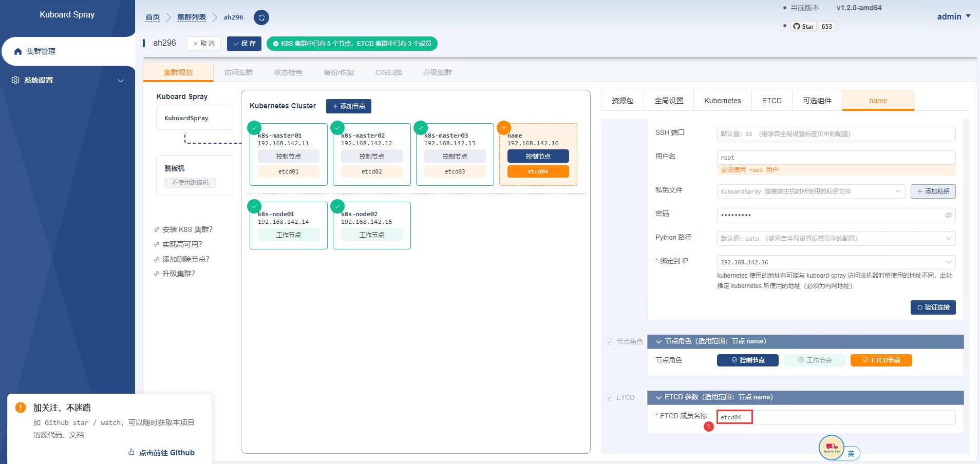Switch to 备份/恢复 tab
980x464 pixels.
(339, 72)
